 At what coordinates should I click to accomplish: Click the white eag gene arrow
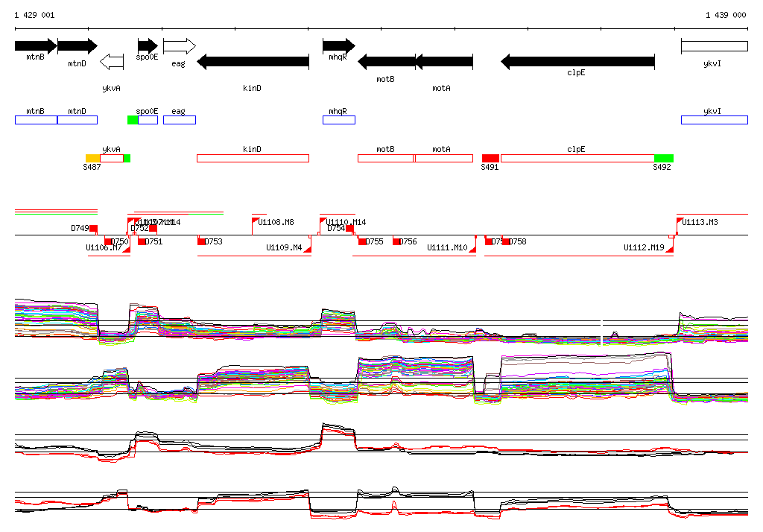[x=180, y=45]
